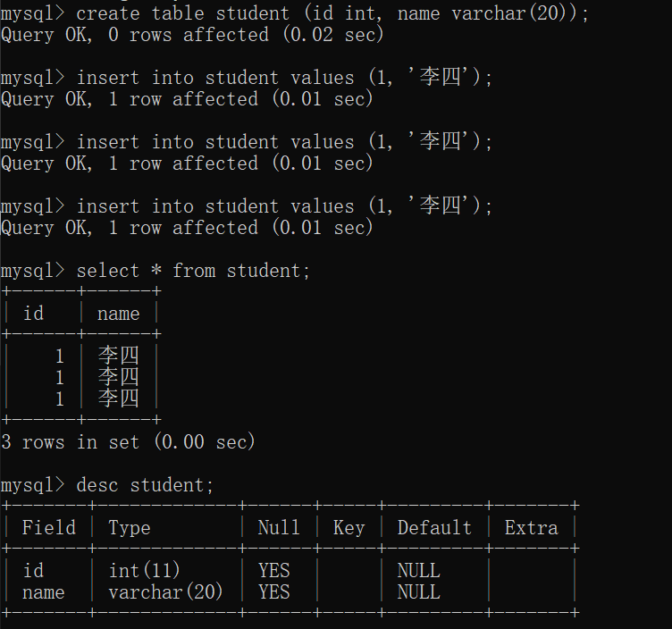
Task: Click the "desc student;" command
Action: 146,485
